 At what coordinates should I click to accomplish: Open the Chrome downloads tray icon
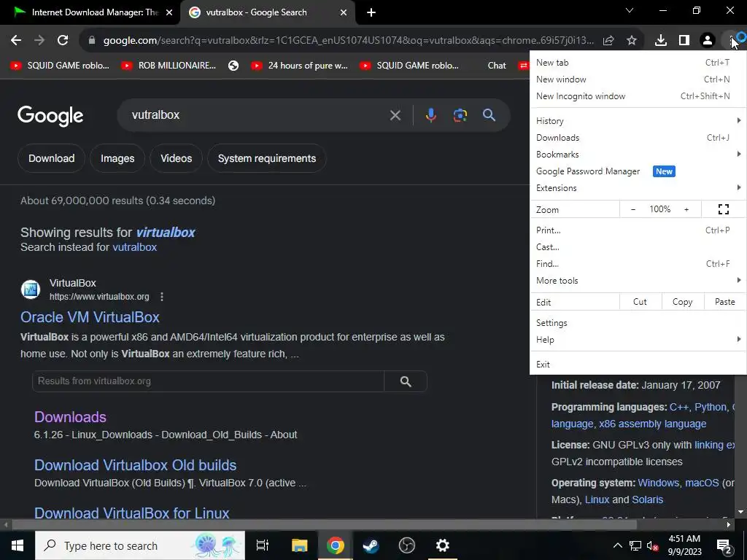pyautogui.click(x=661, y=41)
